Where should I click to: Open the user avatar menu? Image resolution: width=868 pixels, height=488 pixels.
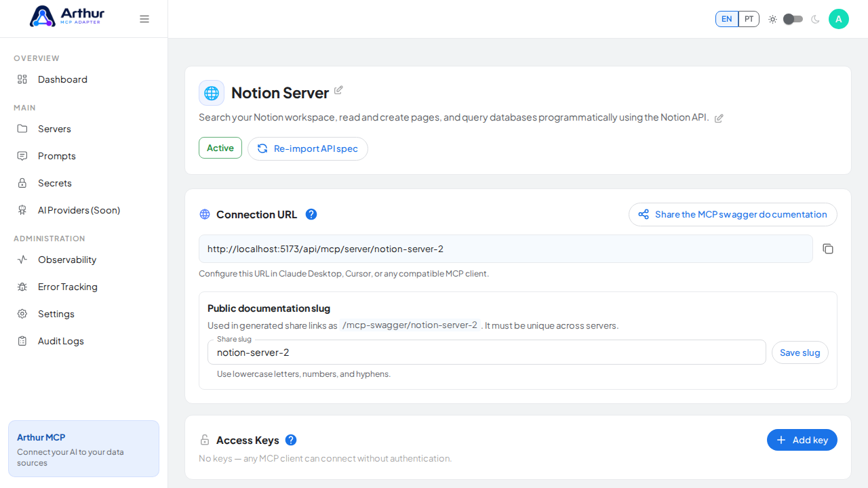click(x=839, y=19)
